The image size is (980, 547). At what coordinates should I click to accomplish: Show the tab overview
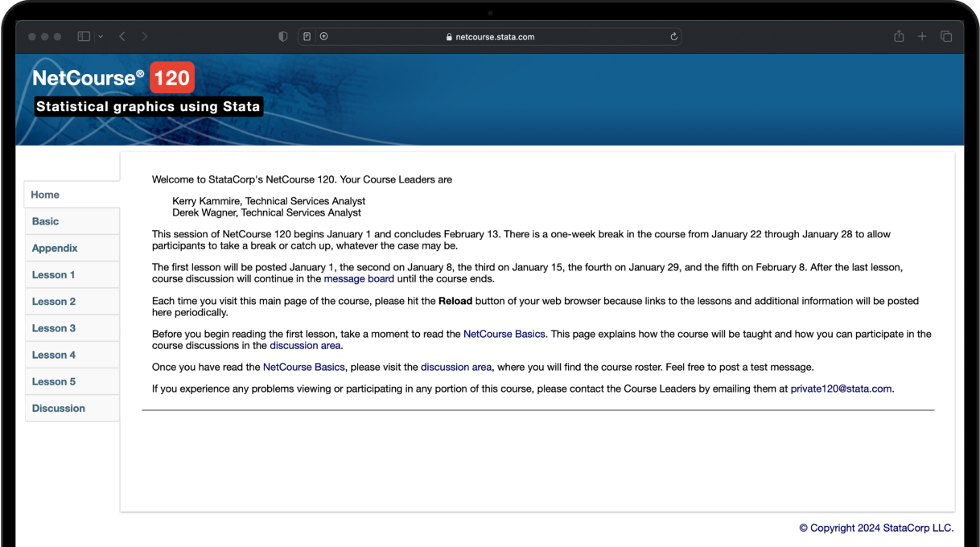[946, 37]
